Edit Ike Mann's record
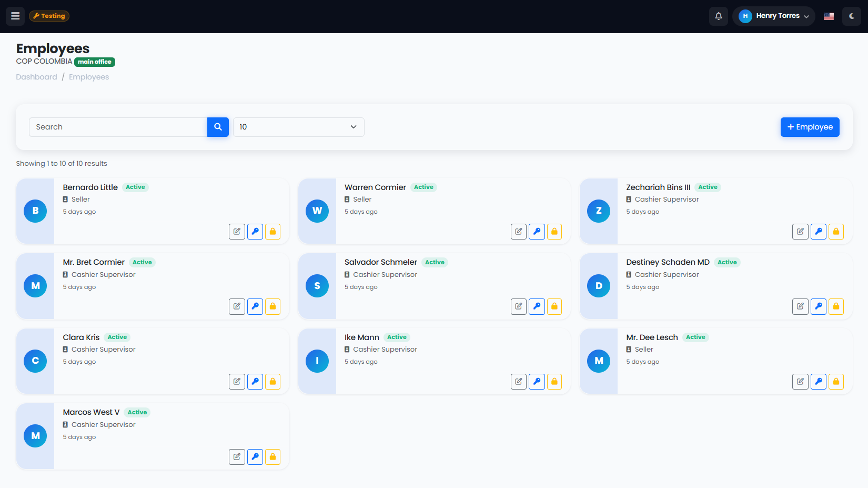The image size is (868, 488). tap(519, 382)
